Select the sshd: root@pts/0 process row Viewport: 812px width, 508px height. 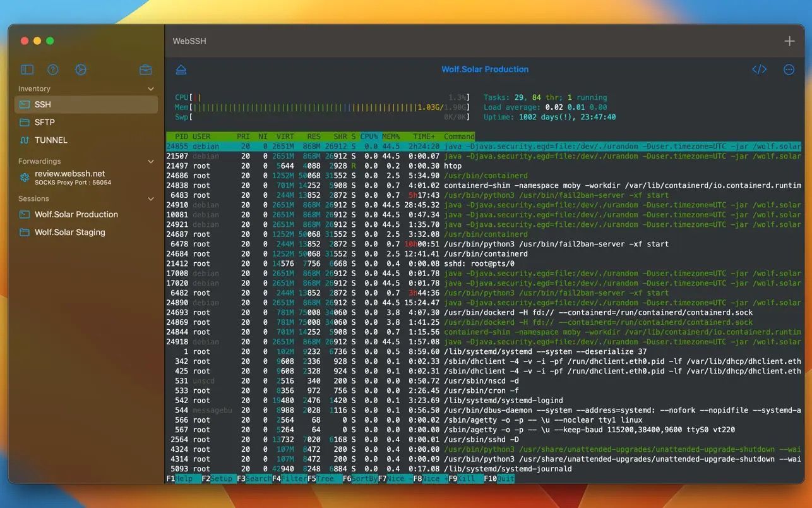(x=484, y=263)
